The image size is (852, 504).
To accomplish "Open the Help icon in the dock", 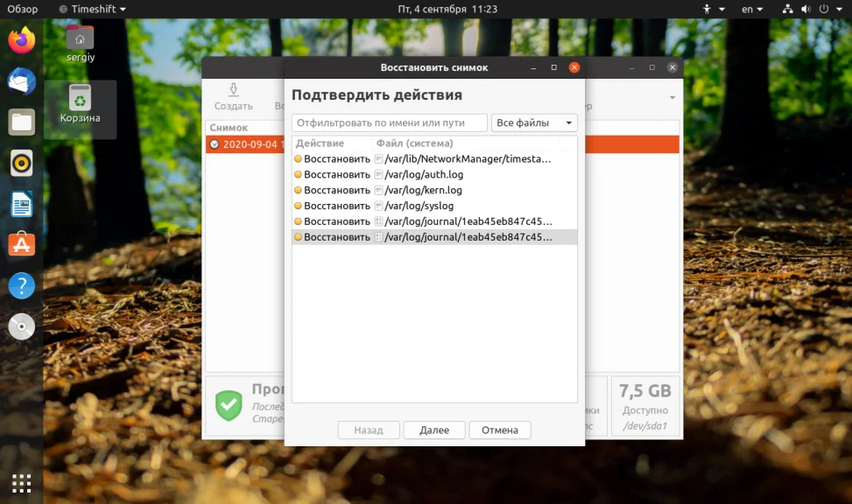I will (22, 285).
